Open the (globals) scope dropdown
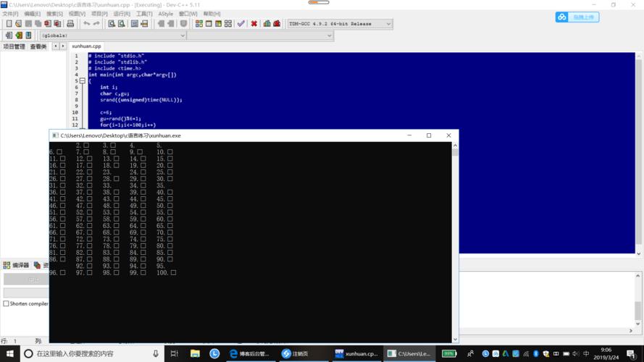 pos(113,35)
